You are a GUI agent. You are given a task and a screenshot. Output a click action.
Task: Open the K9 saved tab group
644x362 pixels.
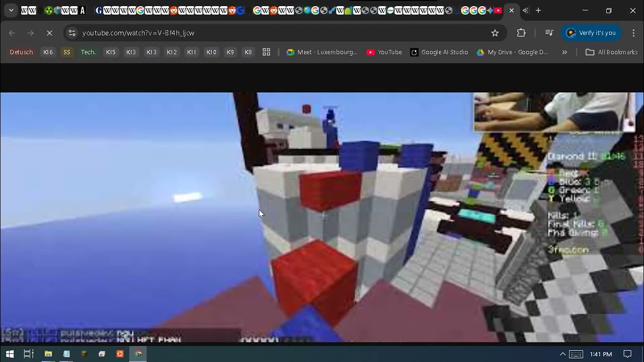pos(230,52)
